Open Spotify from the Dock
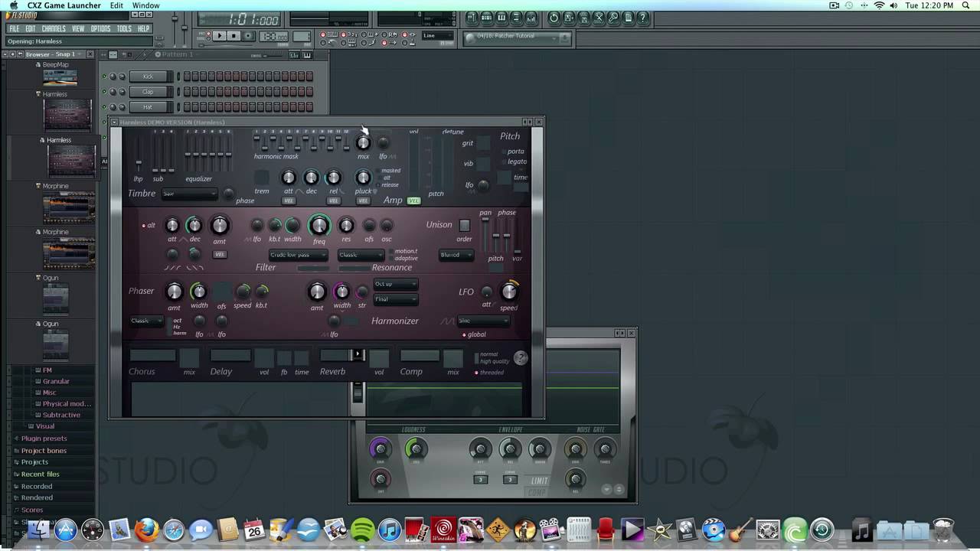Viewport: 980px width, 551px height. click(x=363, y=530)
